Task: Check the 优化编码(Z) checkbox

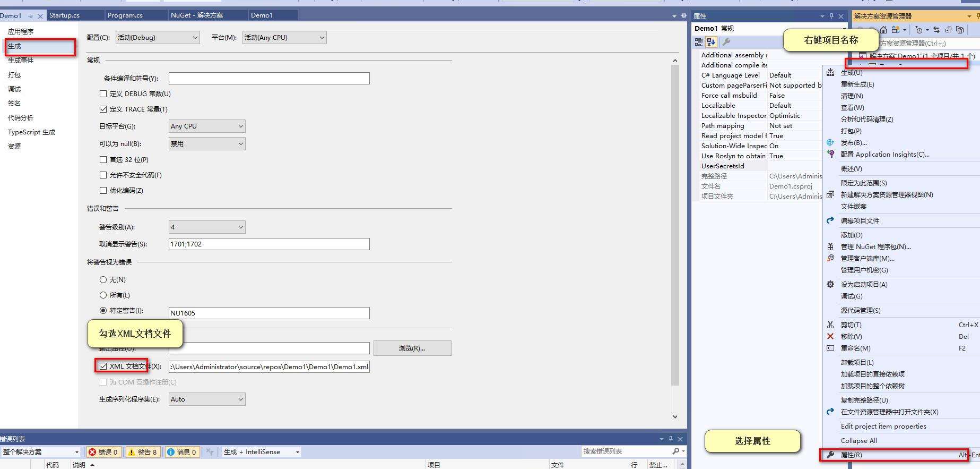Action: tap(103, 191)
